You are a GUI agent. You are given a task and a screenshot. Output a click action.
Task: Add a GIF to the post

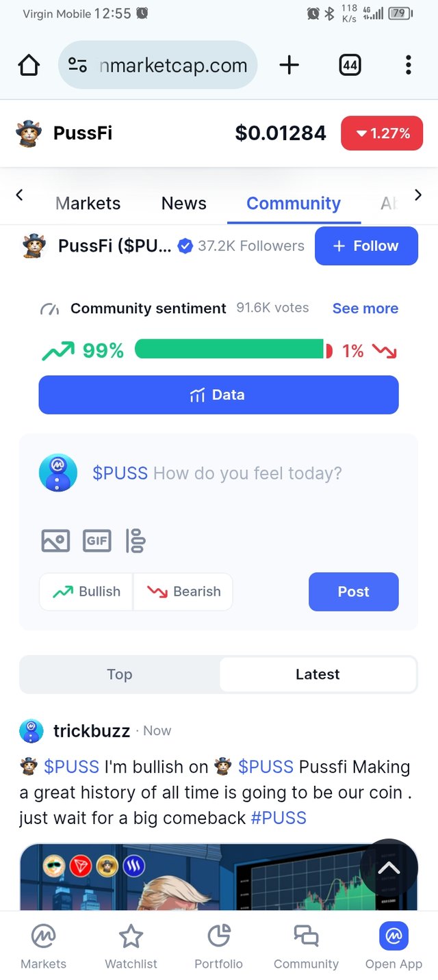pos(96,541)
